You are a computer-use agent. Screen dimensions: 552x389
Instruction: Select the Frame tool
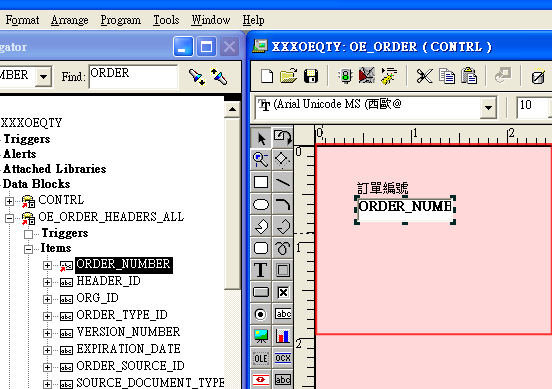(x=283, y=270)
